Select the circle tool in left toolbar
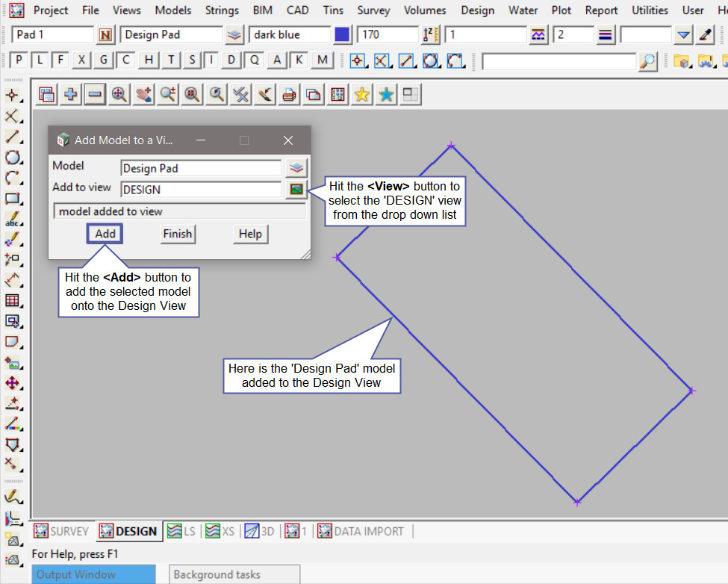This screenshot has height=584, width=728. [12, 158]
